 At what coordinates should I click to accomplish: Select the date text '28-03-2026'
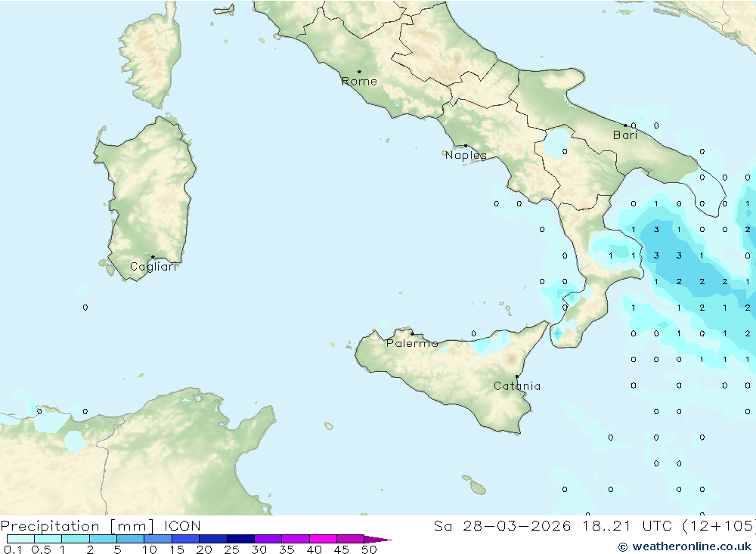coord(517,526)
